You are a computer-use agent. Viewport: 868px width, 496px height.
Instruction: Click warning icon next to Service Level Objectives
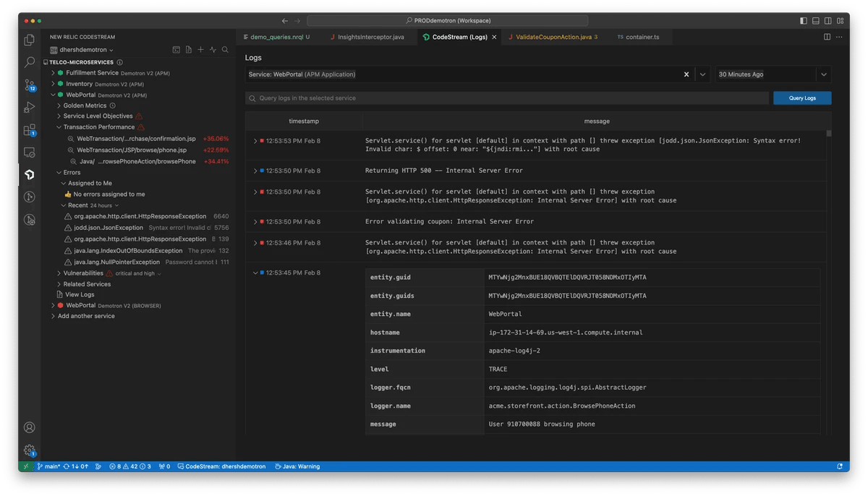click(139, 116)
